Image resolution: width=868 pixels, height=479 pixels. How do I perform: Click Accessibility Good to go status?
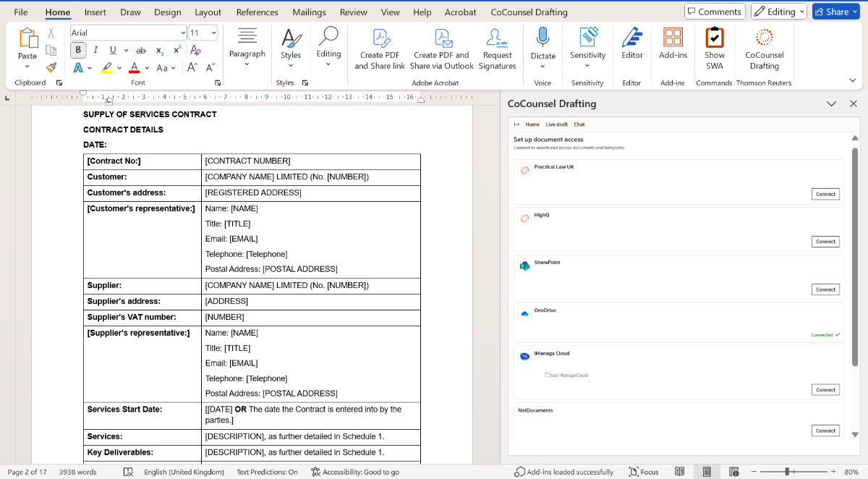point(355,472)
